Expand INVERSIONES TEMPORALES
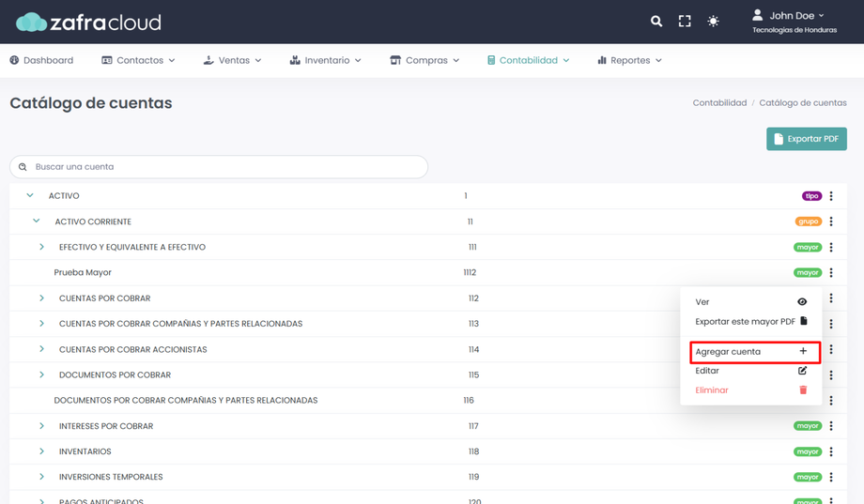This screenshot has height=504, width=864. pos(42,477)
